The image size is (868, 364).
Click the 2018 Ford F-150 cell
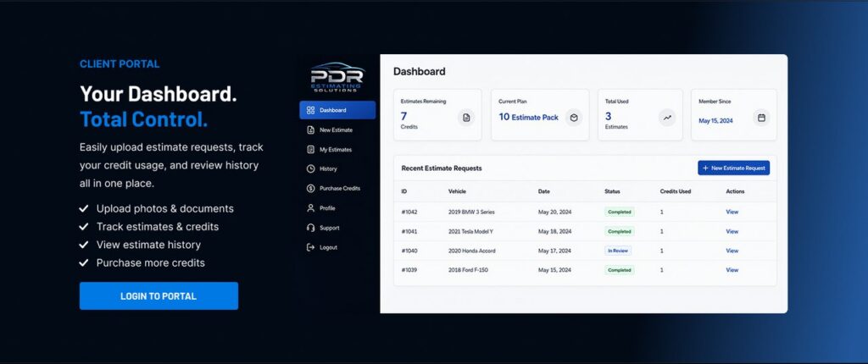click(x=468, y=270)
